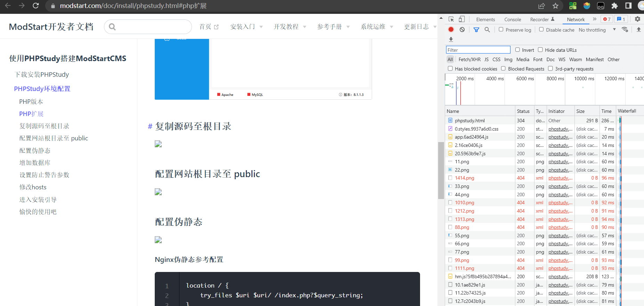The height and width of the screenshot is (306, 644).
Task: Click the page vertical scrollbar thumb
Action: tap(441, 170)
